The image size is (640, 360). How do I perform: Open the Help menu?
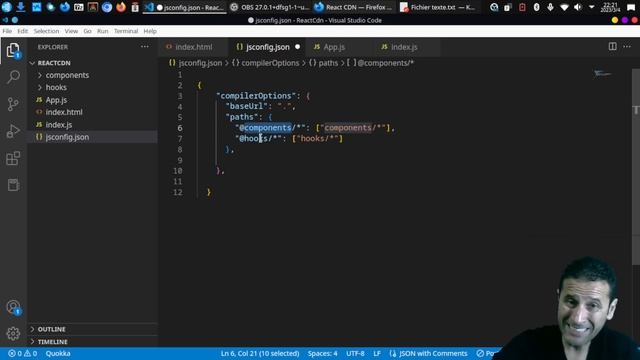point(150,31)
